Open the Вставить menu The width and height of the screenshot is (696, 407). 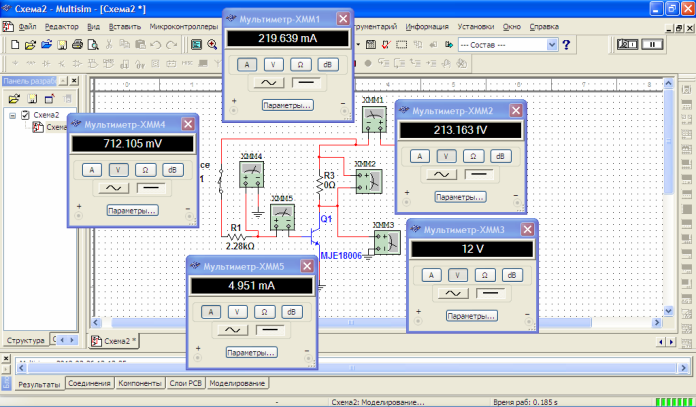125,27
